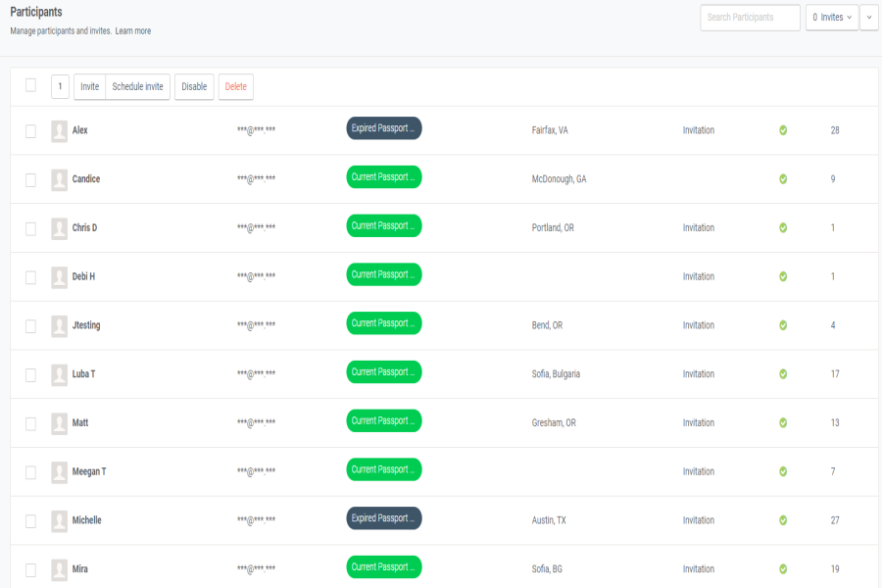Screen dimensions: 882x588
Task: Click Alex's Expired Passport tag
Action: [384, 128]
